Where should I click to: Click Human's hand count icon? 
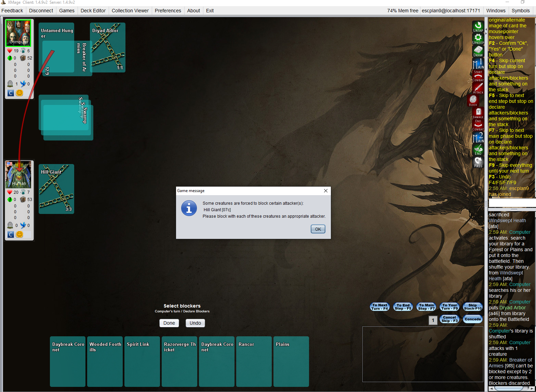[23, 192]
